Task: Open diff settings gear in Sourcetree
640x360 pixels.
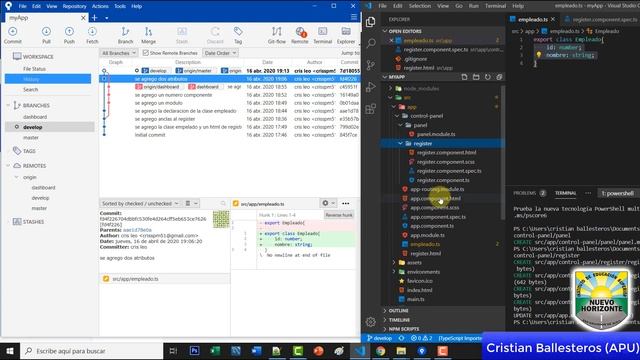Action: coord(325,203)
